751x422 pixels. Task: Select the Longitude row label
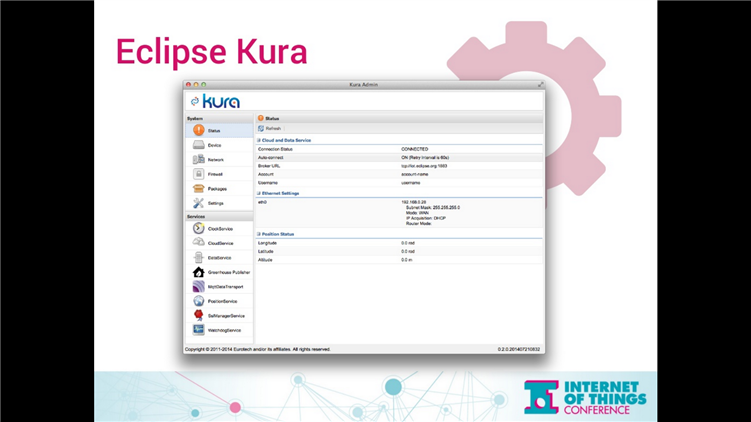267,243
